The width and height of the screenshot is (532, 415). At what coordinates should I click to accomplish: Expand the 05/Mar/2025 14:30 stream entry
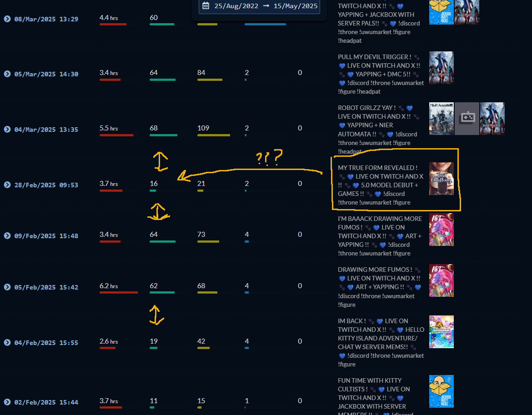tap(7, 74)
